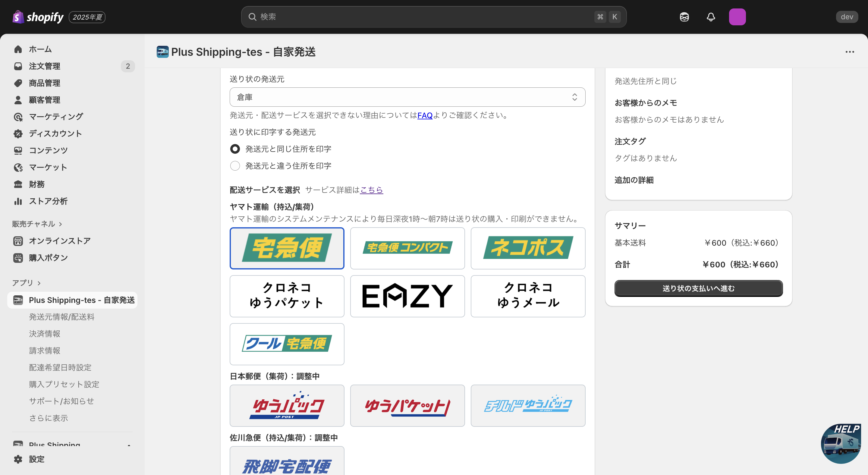Open the three-dot more actions menu
The width and height of the screenshot is (868, 475).
850,52
